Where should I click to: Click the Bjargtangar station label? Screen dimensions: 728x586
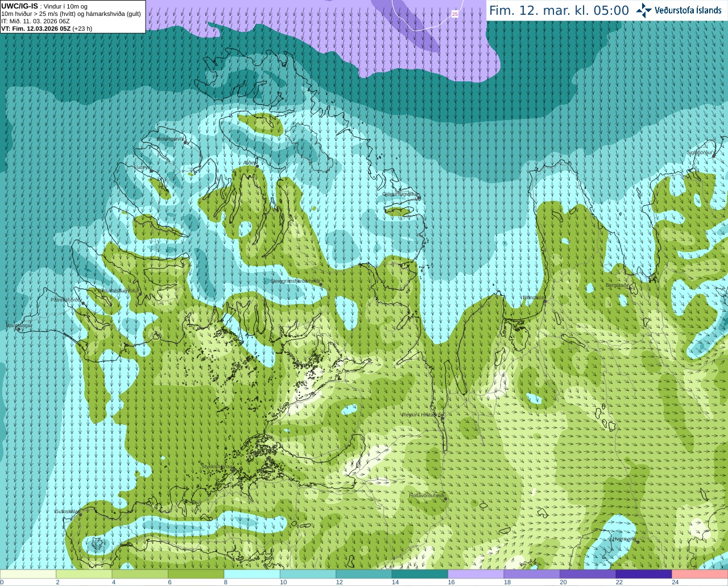(19, 325)
